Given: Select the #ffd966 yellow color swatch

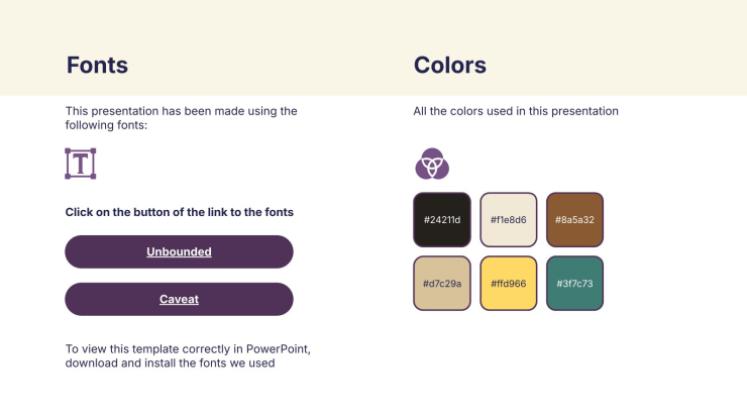Looking at the screenshot, I should (x=508, y=283).
